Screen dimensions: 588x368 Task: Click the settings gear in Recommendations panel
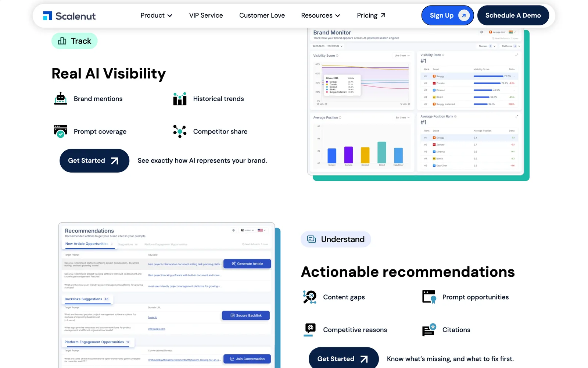233,230
